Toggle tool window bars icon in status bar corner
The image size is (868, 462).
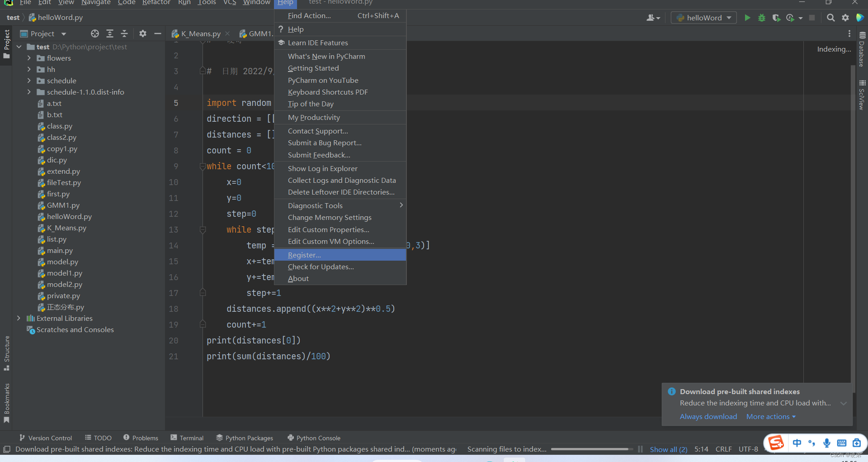[7, 449]
